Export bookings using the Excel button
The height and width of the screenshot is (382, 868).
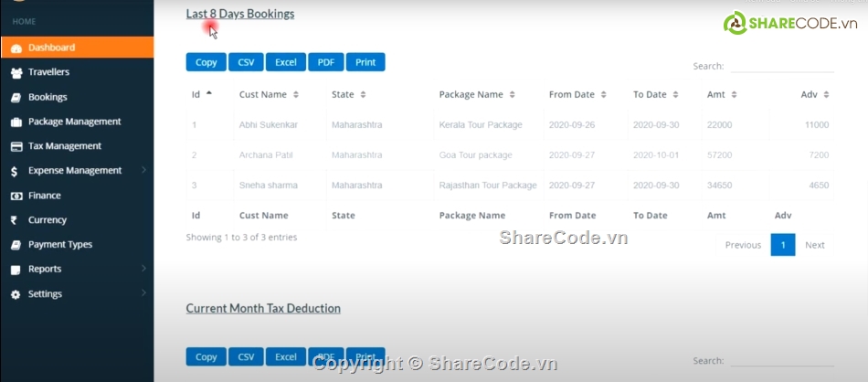[285, 62]
